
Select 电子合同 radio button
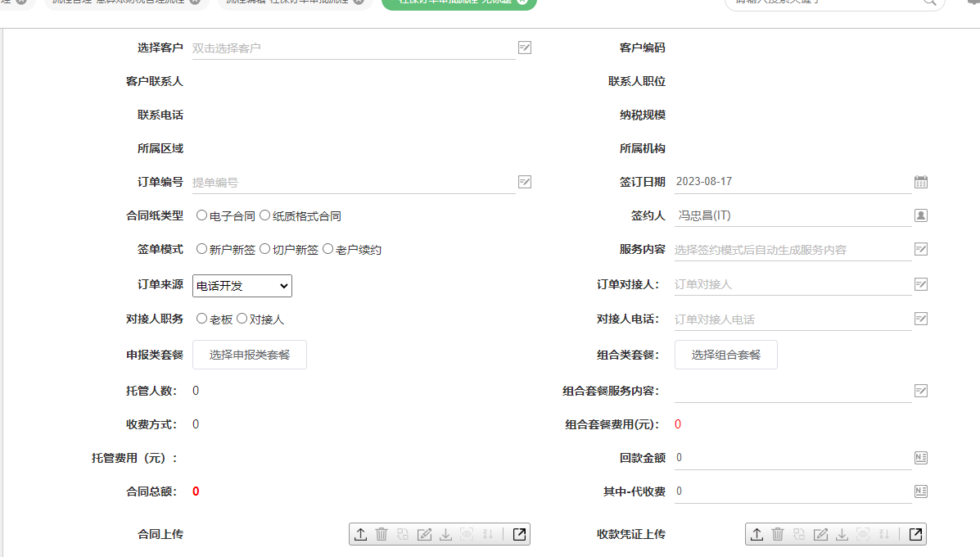pyautogui.click(x=201, y=215)
